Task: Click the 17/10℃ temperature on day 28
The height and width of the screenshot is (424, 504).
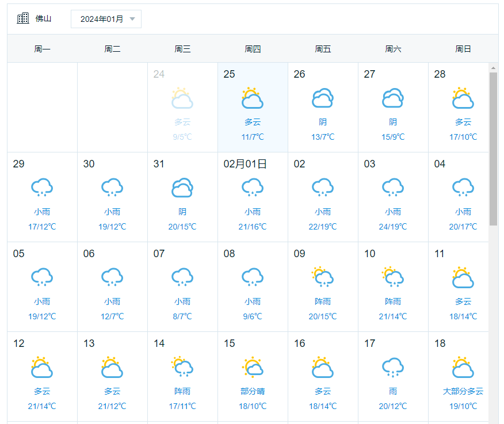Action: [x=463, y=137]
